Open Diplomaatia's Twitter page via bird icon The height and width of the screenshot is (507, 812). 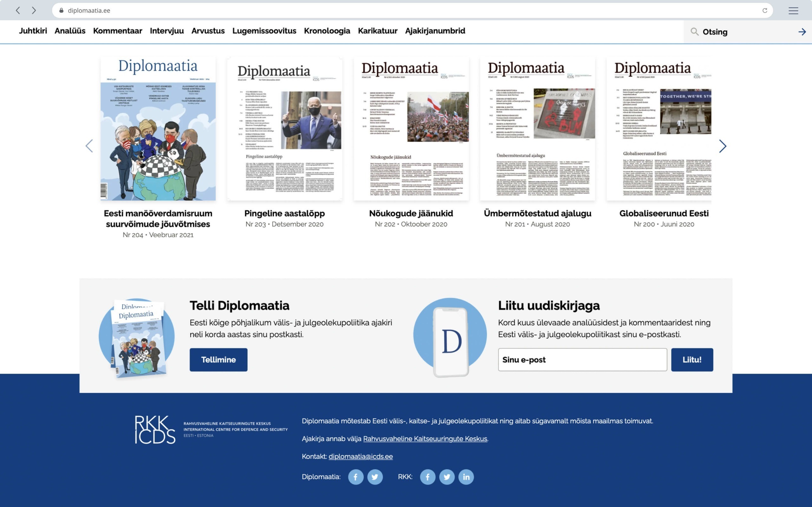pyautogui.click(x=375, y=477)
